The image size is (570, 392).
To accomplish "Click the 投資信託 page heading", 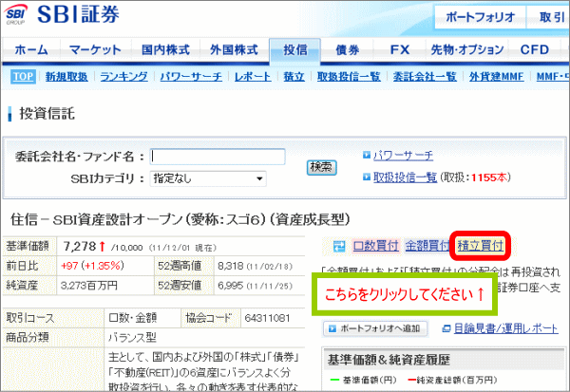I will coord(47,113).
